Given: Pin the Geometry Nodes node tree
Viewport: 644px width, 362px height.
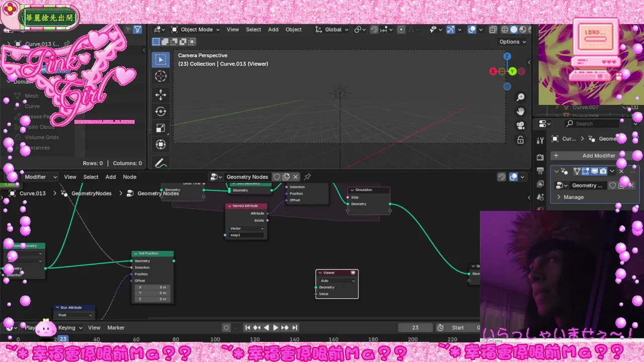Looking at the screenshot, I should (x=307, y=177).
